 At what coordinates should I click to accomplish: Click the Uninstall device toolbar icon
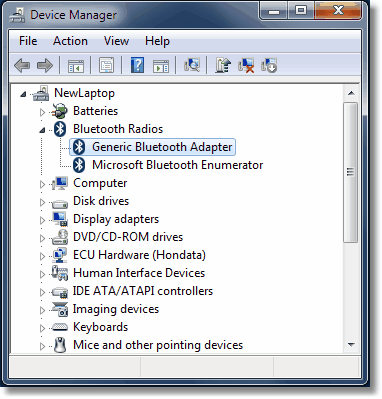click(246, 65)
